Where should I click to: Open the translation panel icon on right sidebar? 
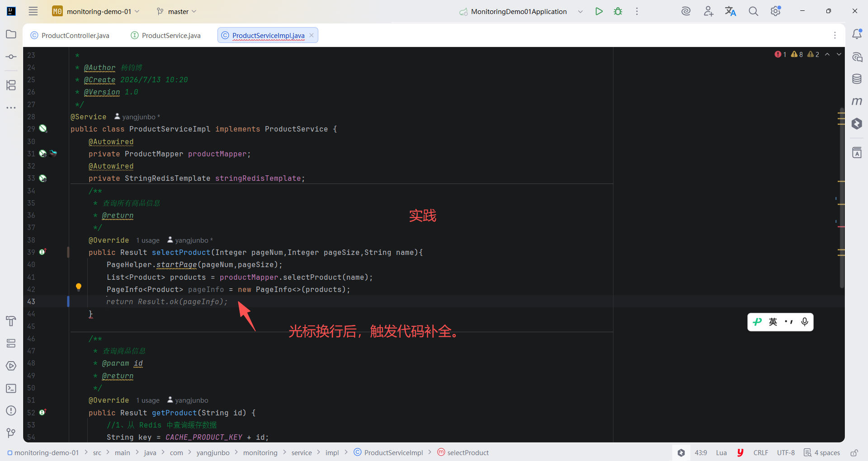tap(857, 153)
